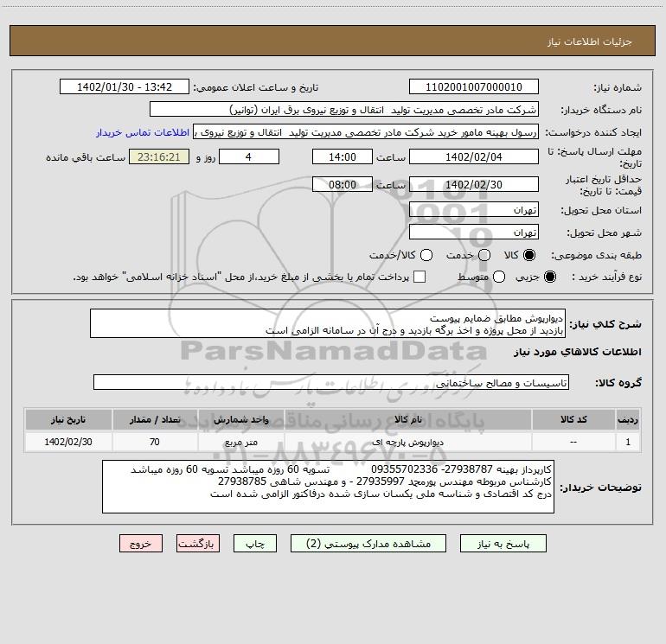Click the response deadline date 1402/02/04

click(x=474, y=157)
